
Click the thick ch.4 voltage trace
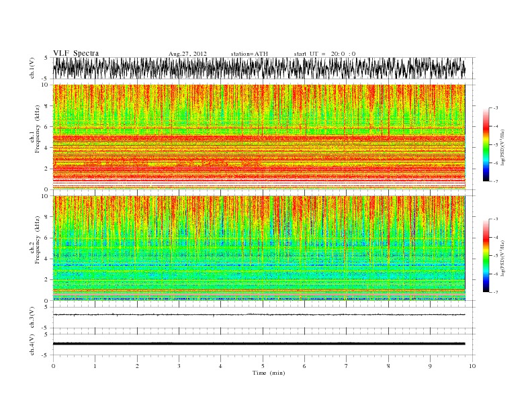tap(259, 344)
